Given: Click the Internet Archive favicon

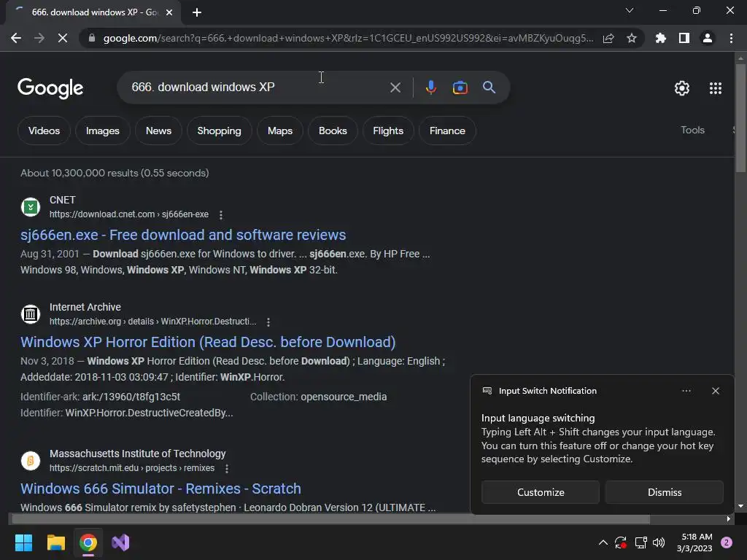Looking at the screenshot, I should point(31,314).
